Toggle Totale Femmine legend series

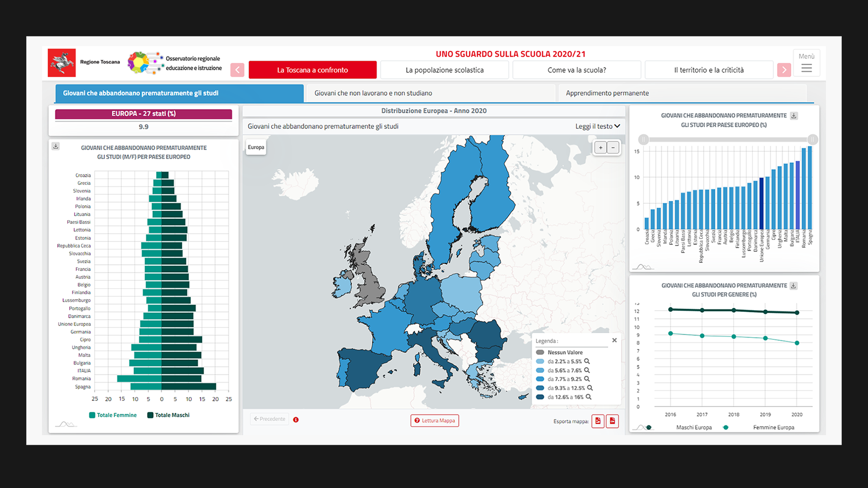(x=113, y=415)
